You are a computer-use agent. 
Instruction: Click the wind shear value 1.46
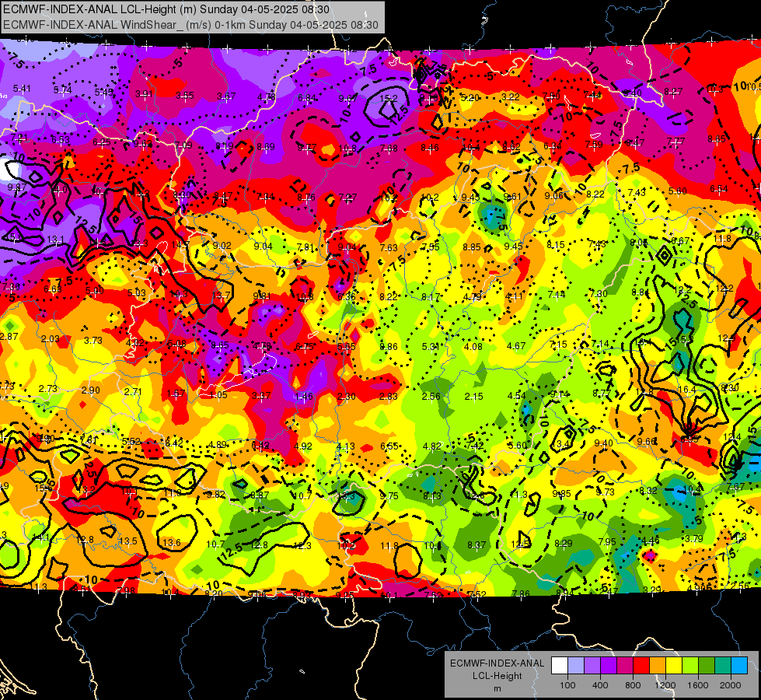(304, 396)
